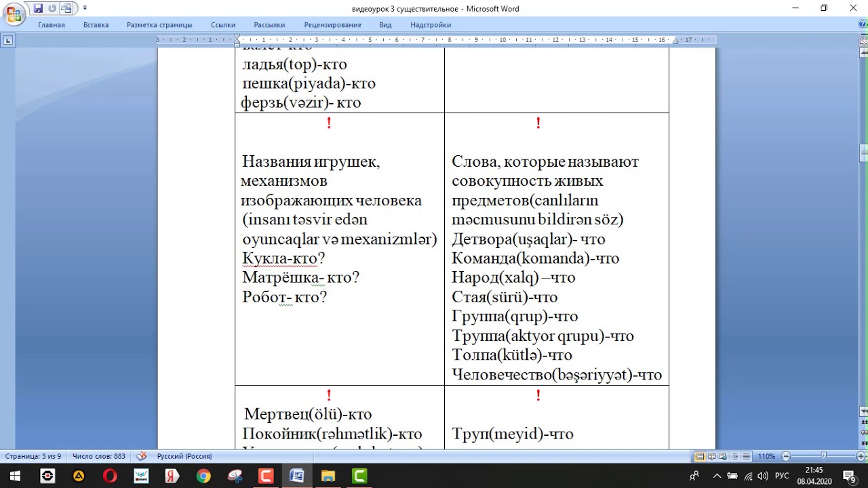
Task: Click the line Робот- кто?
Action: click(284, 297)
